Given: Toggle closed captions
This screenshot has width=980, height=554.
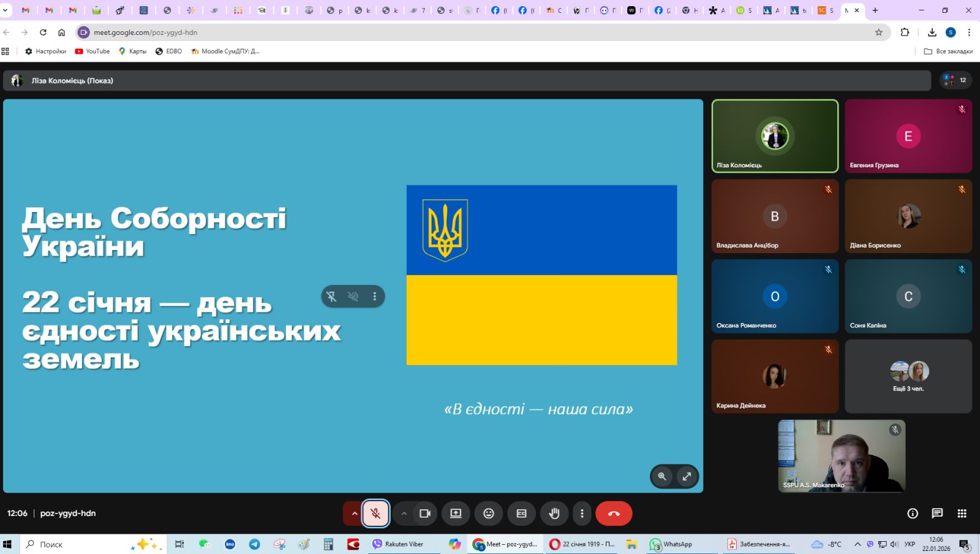Looking at the screenshot, I should coord(521,514).
